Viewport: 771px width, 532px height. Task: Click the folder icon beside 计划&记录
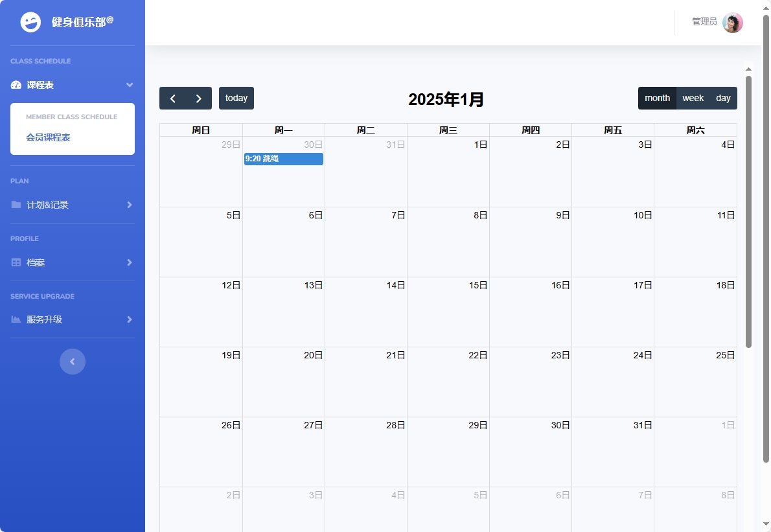tap(16, 205)
